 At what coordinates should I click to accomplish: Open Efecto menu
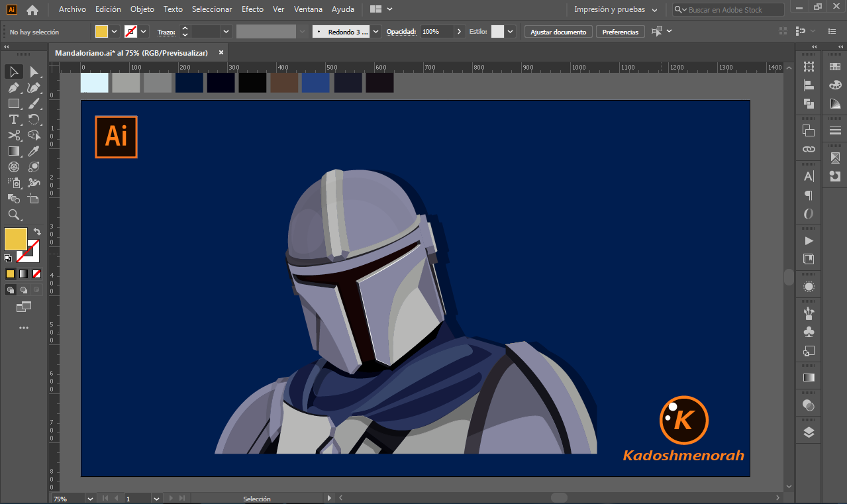[x=252, y=9]
